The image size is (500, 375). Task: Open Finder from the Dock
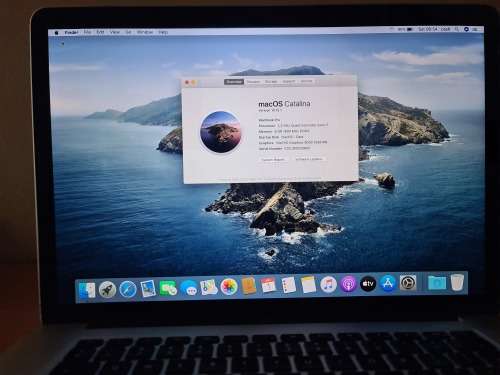(87, 290)
